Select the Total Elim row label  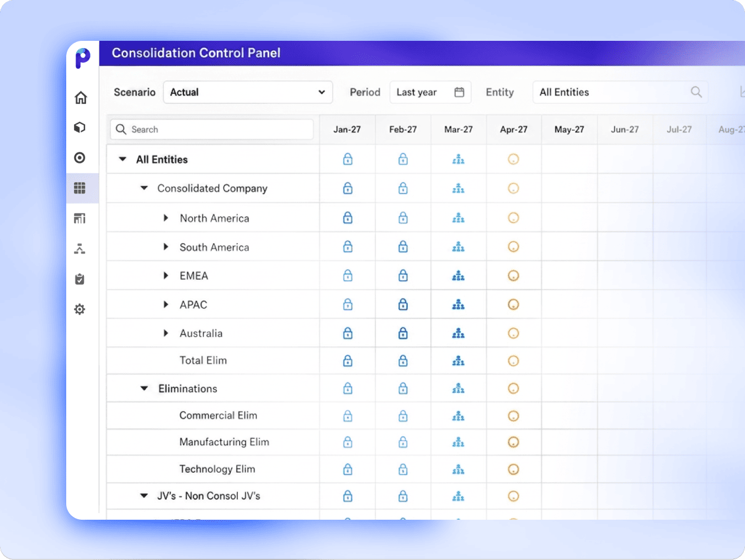[203, 360]
